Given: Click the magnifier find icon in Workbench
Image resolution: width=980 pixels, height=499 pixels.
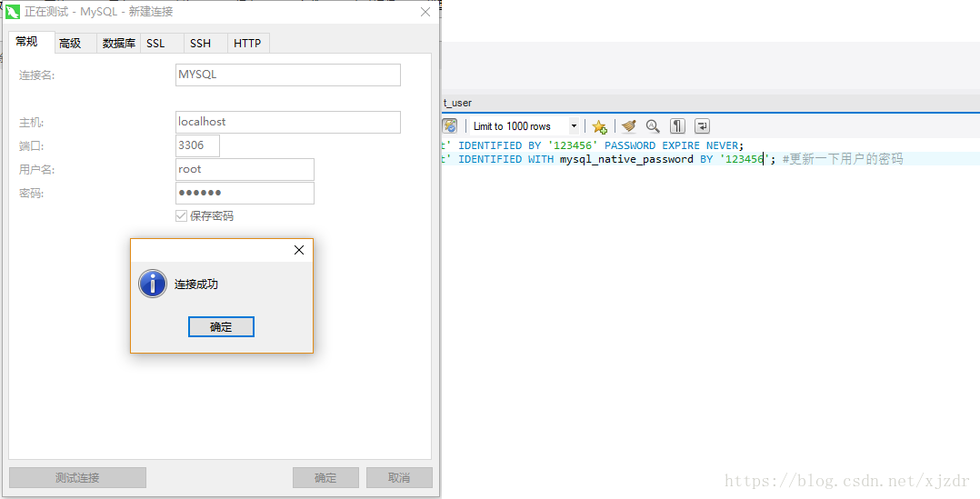Looking at the screenshot, I should pyautogui.click(x=653, y=126).
